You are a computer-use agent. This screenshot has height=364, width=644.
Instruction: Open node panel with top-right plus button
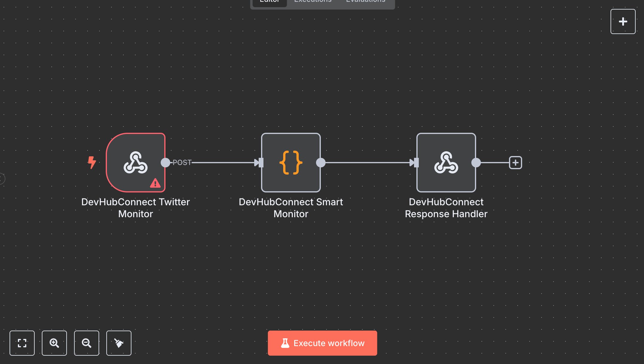623,21
